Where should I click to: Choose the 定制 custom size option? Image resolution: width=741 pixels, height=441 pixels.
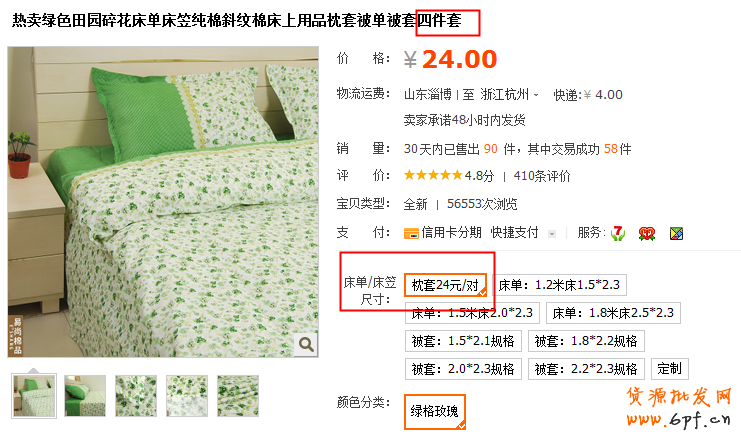pos(670,369)
